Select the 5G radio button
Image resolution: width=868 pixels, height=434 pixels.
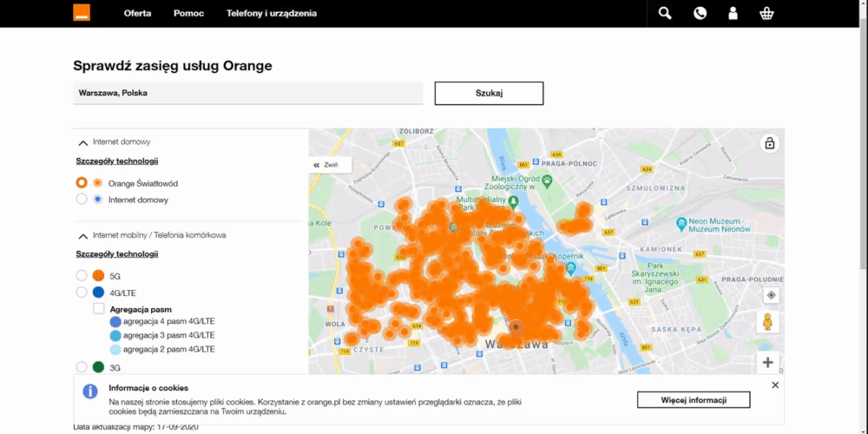82,276
